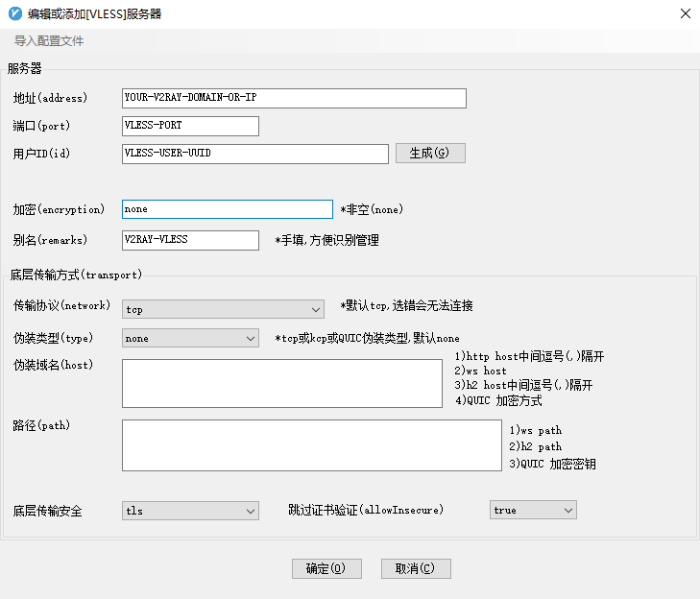Click the *默认tcp,选错会无法连接 note
Image resolution: width=700 pixels, height=599 pixels.
[x=406, y=306]
